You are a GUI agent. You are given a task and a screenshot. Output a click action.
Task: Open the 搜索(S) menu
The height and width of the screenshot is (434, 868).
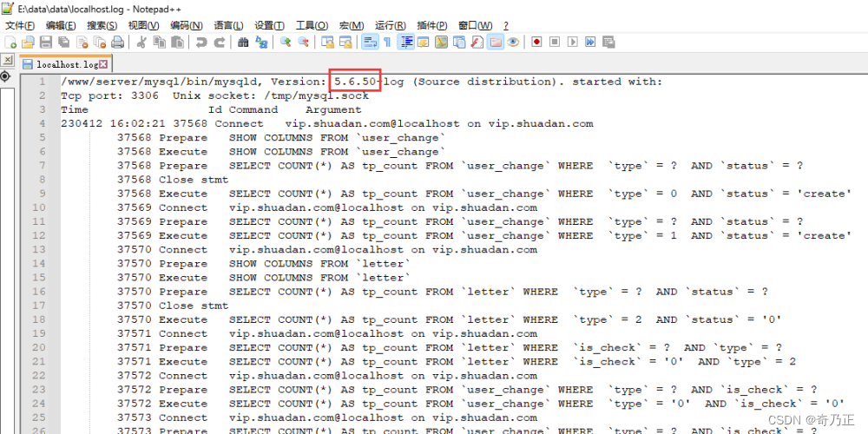click(102, 25)
